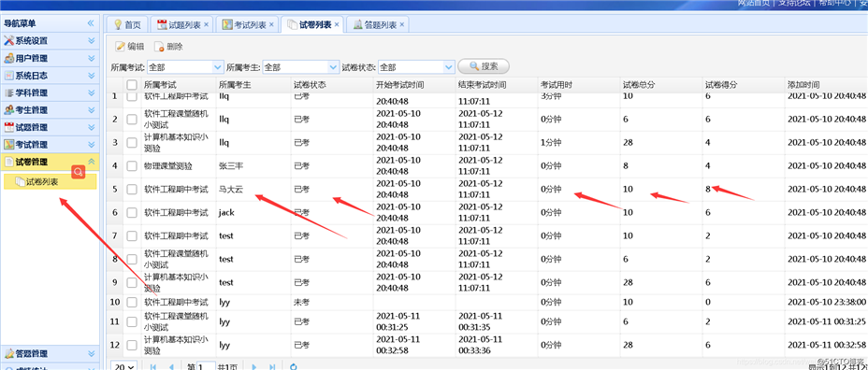The width and height of the screenshot is (868, 370).
Task: Click the 搜索 button
Action: pyautogui.click(x=484, y=66)
